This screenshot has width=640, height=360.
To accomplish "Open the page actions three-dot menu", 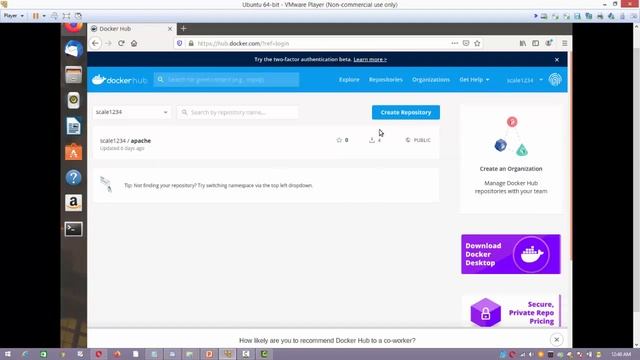I will click(x=455, y=43).
